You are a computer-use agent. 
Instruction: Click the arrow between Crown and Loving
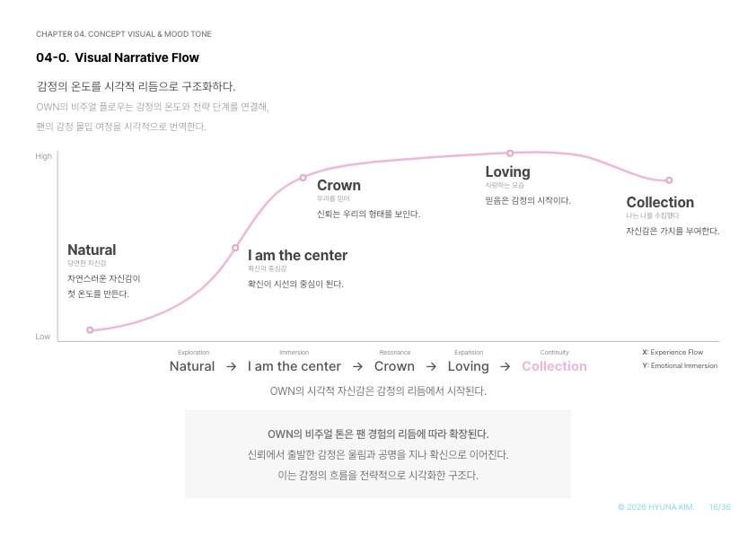click(x=432, y=367)
